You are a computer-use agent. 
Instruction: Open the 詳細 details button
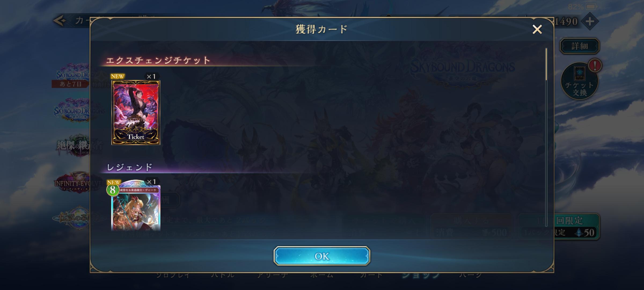point(580,46)
